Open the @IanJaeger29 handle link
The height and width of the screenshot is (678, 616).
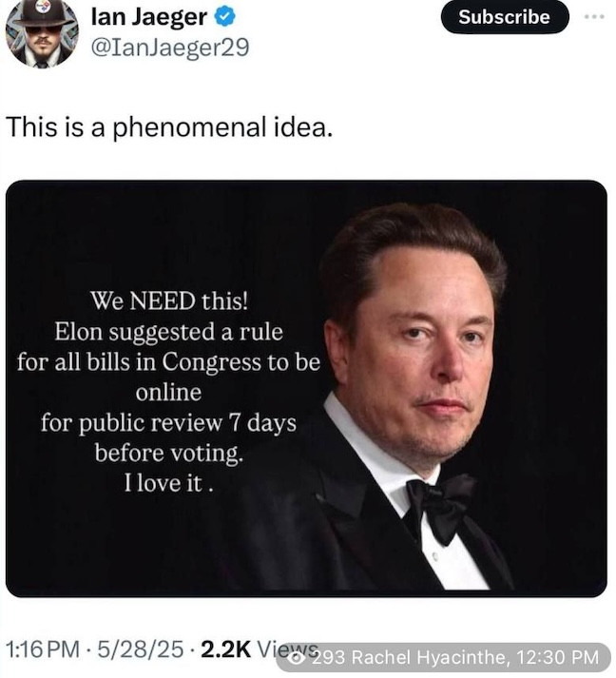click(169, 48)
